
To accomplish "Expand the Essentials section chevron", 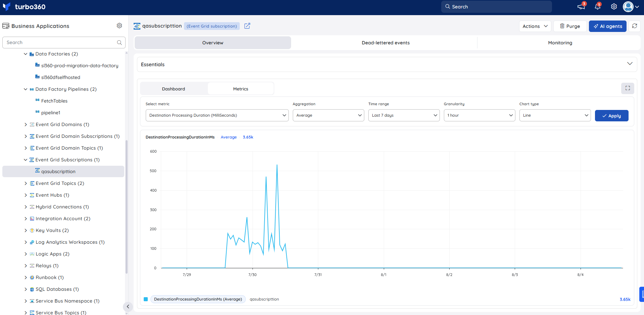I will click(630, 64).
